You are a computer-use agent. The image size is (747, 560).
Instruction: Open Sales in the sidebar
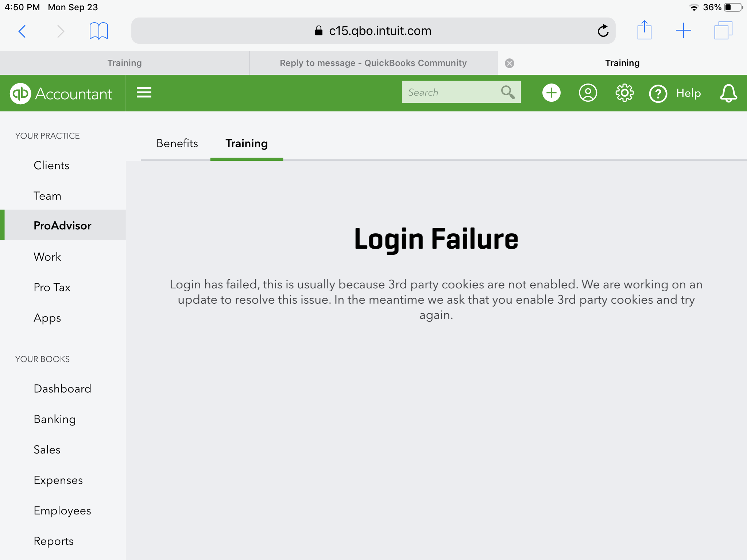pos(47,450)
